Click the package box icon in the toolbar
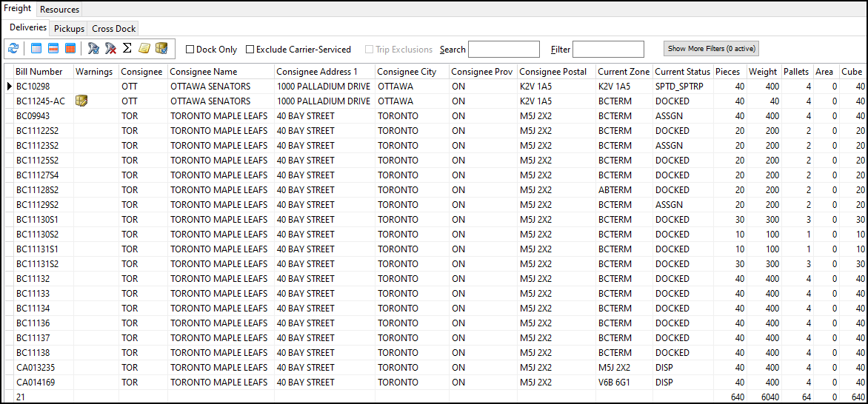The image size is (868, 404). click(x=161, y=49)
